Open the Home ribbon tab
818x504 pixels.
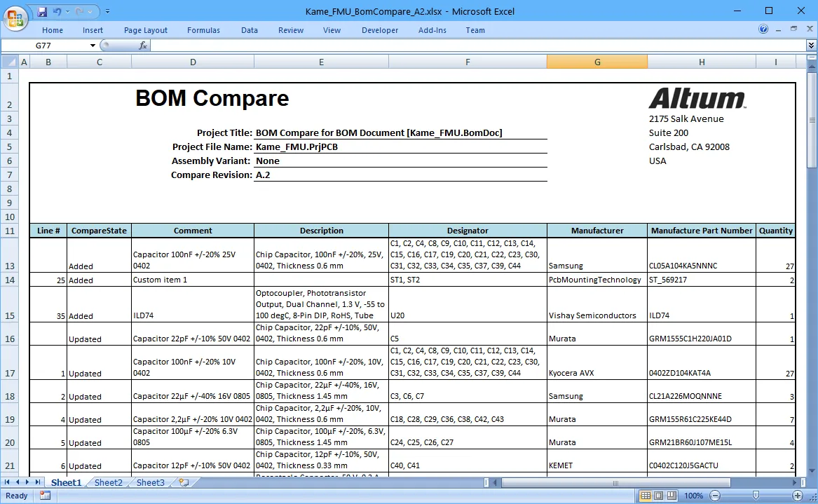click(52, 30)
